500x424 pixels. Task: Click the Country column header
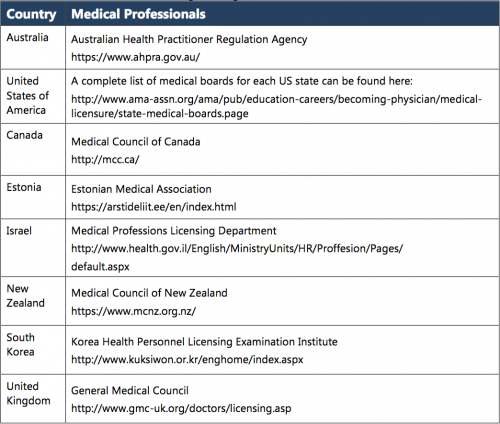tap(31, 14)
